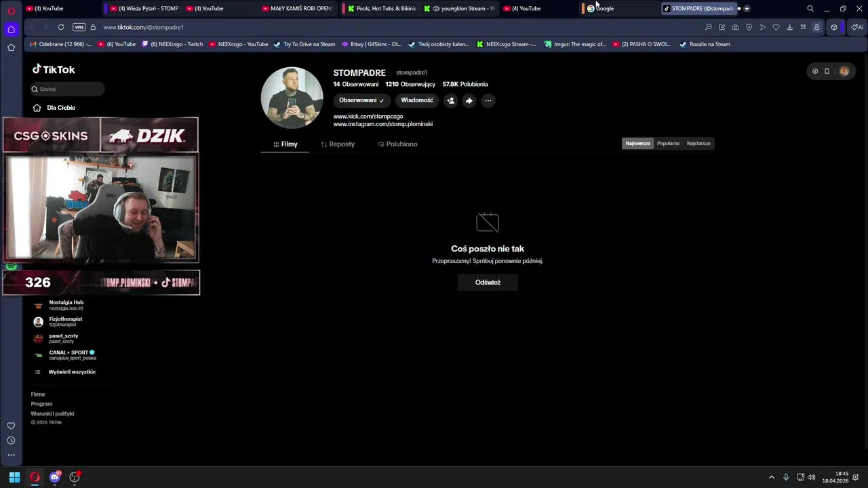Click the send/flow arrow toolbar icon
The image size is (868, 488).
(x=763, y=27)
